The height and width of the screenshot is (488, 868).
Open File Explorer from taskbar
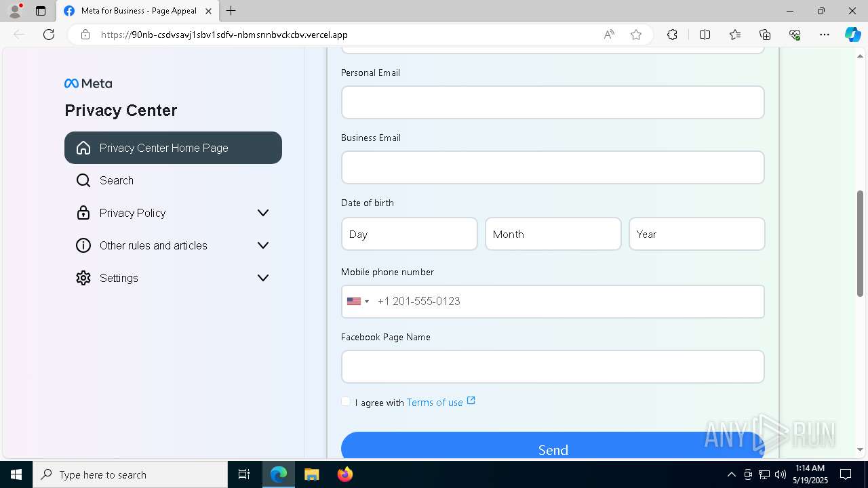click(311, 474)
